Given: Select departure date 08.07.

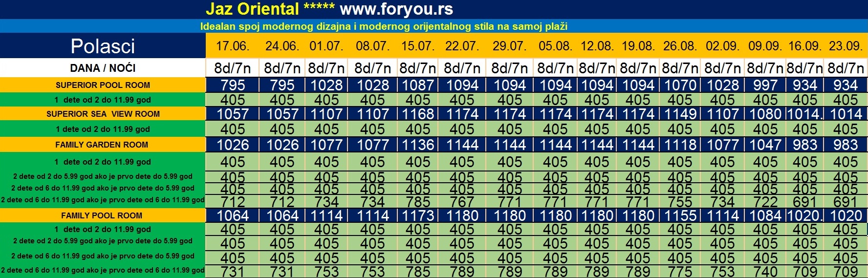Looking at the screenshot, I should 372,46.
